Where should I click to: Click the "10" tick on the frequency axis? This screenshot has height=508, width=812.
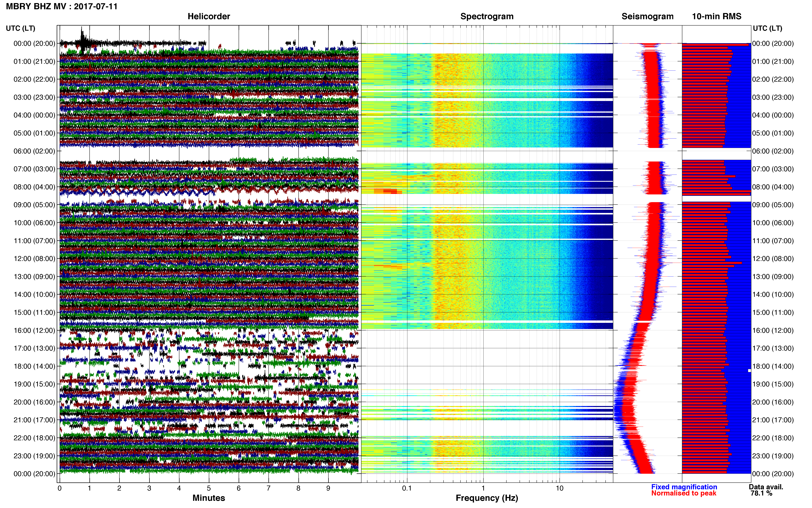559,488
